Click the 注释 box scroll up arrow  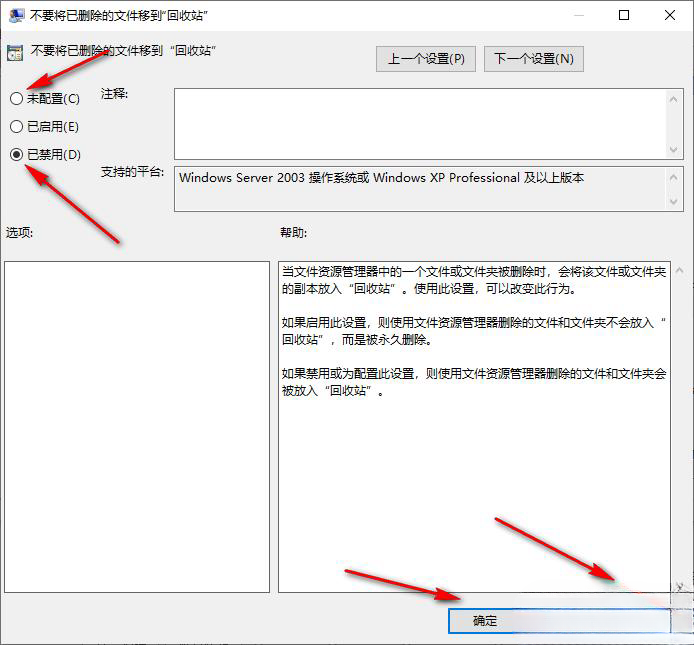click(x=673, y=100)
